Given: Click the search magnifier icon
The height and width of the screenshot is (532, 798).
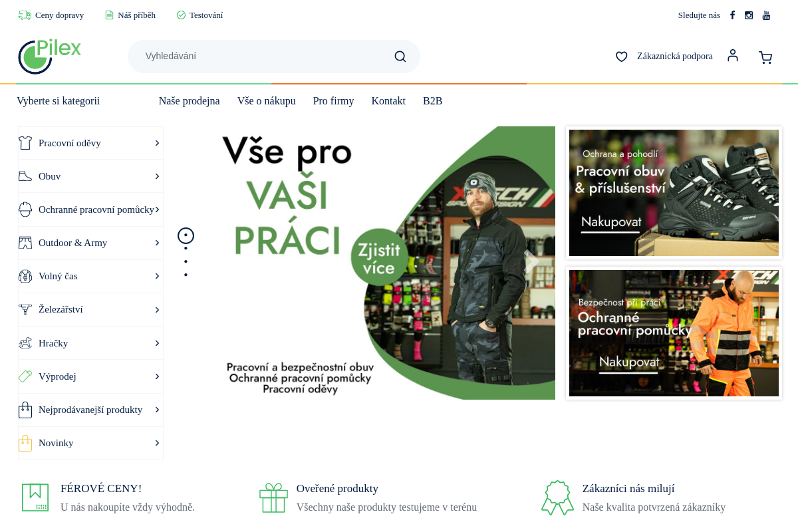Looking at the screenshot, I should coord(400,56).
